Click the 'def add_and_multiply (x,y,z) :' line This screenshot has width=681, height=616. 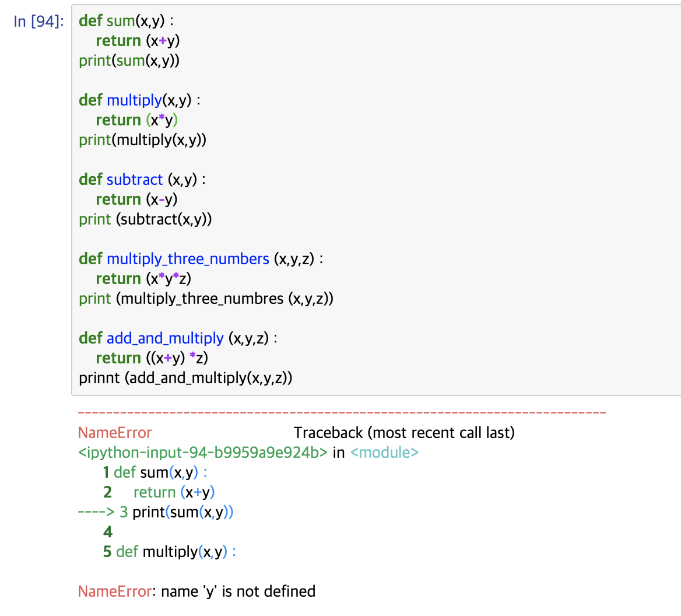[x=178, y=338]
